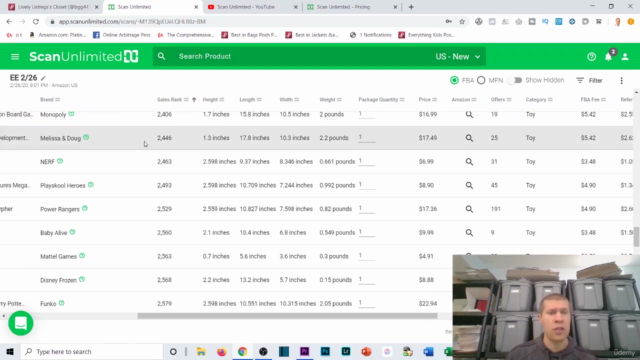Open File Explorer from the taskbar
The width and height of the screenshot is (640, 360).
(201, 351)
